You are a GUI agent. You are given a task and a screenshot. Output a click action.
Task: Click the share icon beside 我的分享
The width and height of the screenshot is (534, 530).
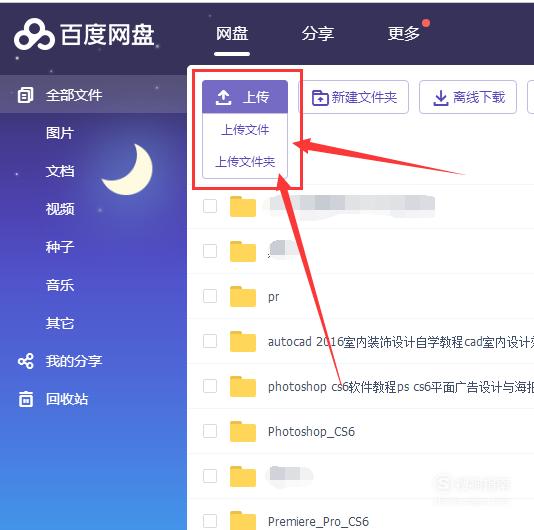[26, 361]
